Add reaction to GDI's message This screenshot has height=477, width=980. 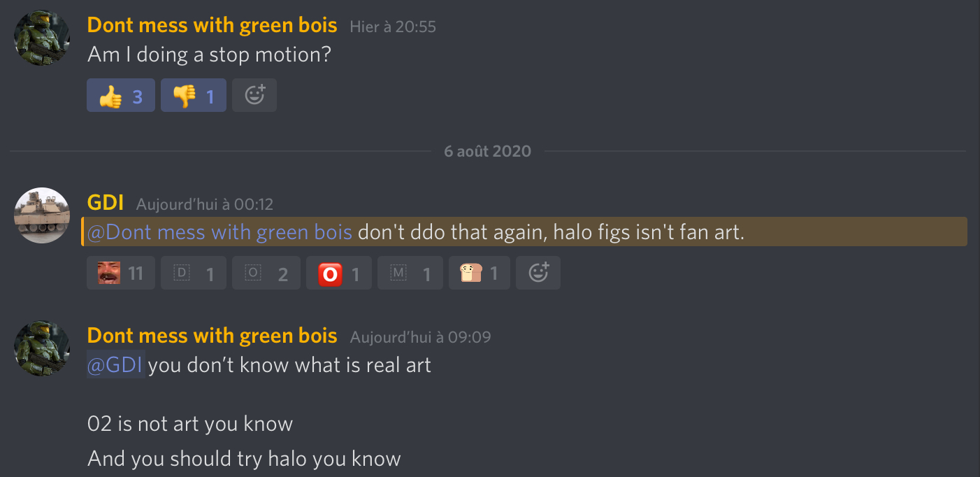point(538,273)
